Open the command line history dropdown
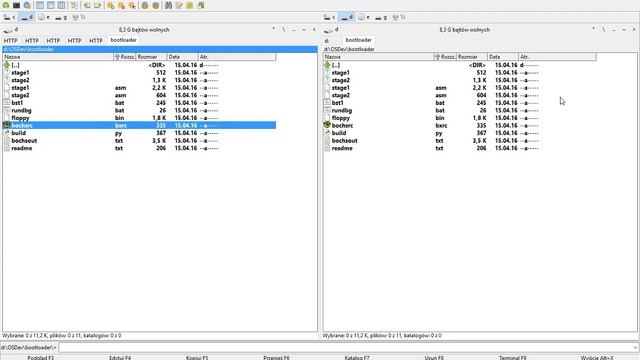 coord(635,347)
